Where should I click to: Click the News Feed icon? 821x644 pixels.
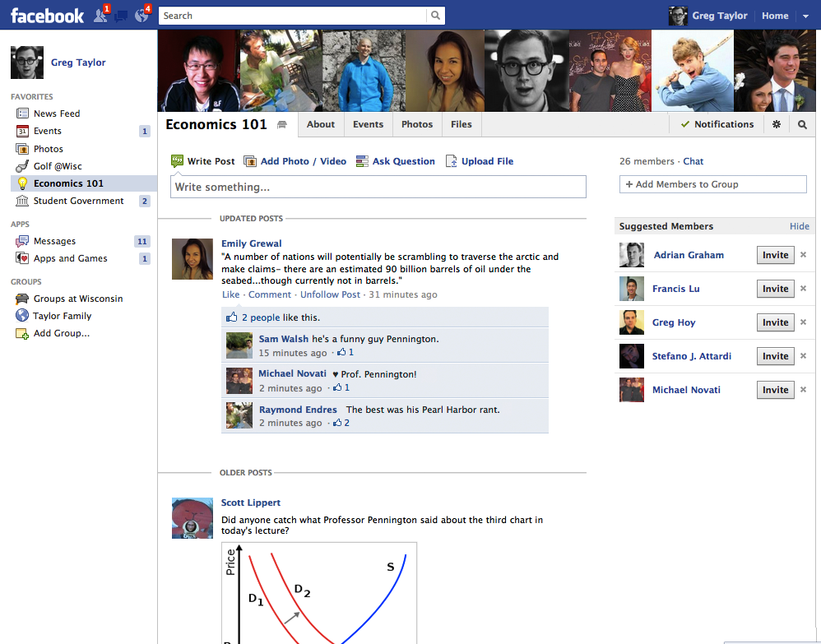(22, 114)
